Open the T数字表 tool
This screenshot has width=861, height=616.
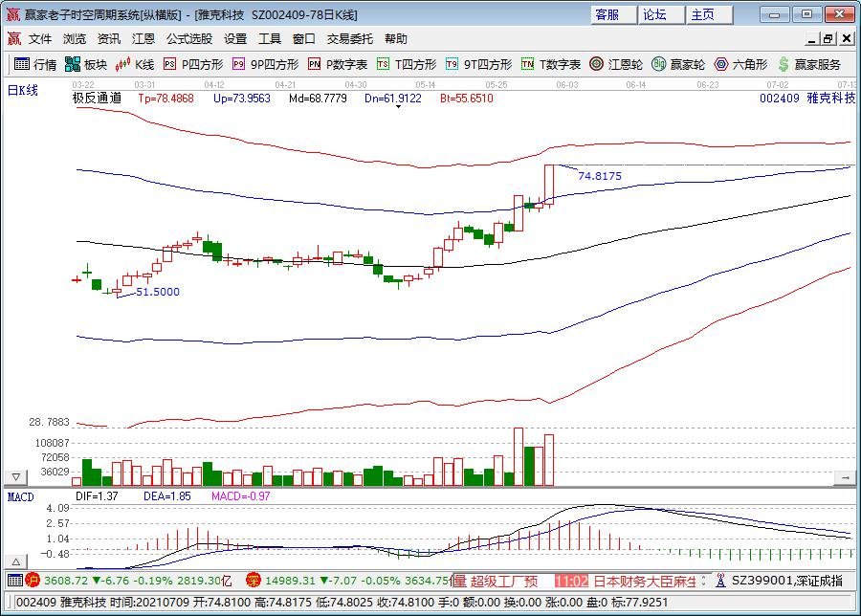551,64
